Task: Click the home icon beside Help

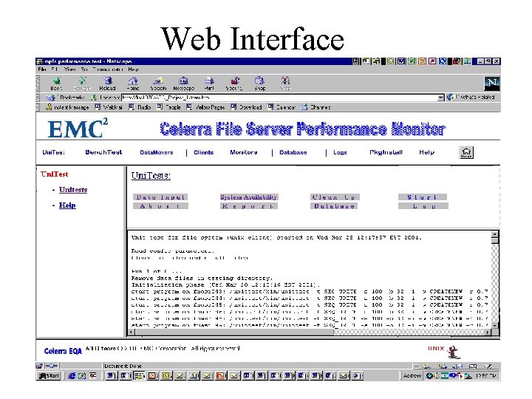Action: (466, 152)
